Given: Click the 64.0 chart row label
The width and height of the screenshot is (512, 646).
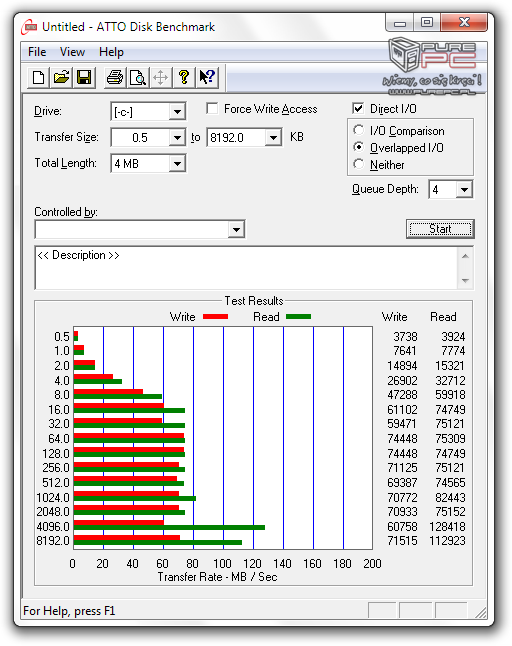Looking at the screenshot, I should pyautogui.click(x=59, y=439).
